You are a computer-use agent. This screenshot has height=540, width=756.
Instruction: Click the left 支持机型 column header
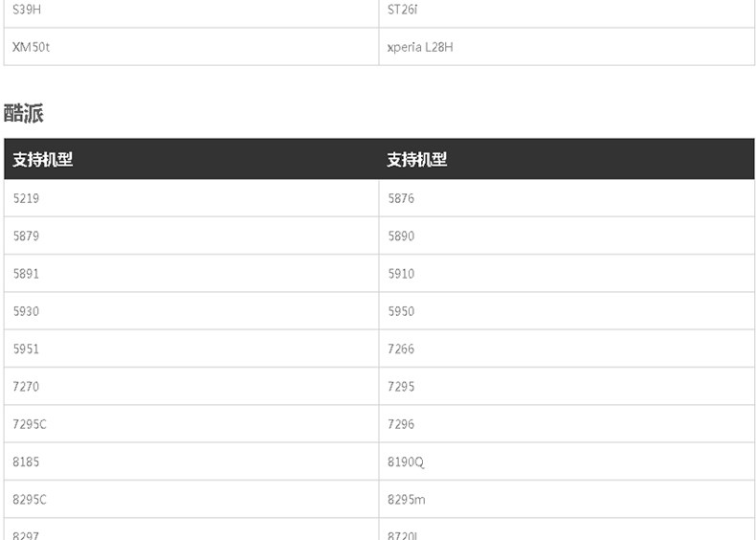43,160
